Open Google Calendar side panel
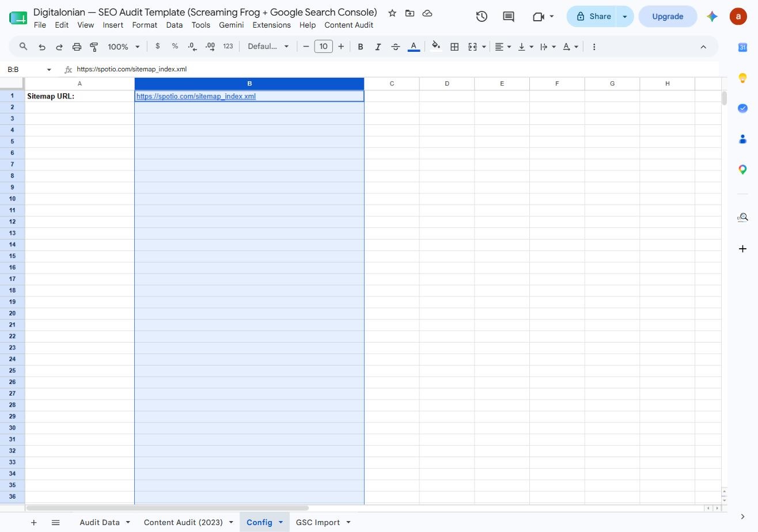This screenshot has height=532, width=758. pyautogui.click(x=742, y=47)
